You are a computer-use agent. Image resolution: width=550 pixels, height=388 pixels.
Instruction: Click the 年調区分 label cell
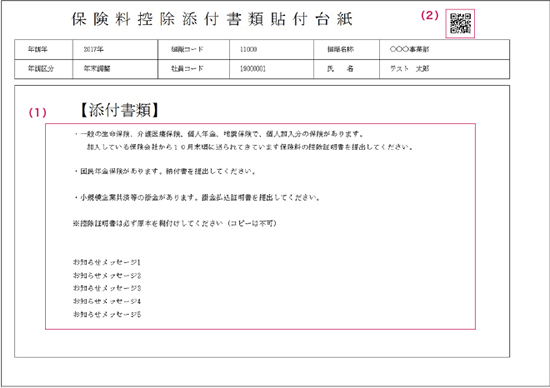(43, 69)
